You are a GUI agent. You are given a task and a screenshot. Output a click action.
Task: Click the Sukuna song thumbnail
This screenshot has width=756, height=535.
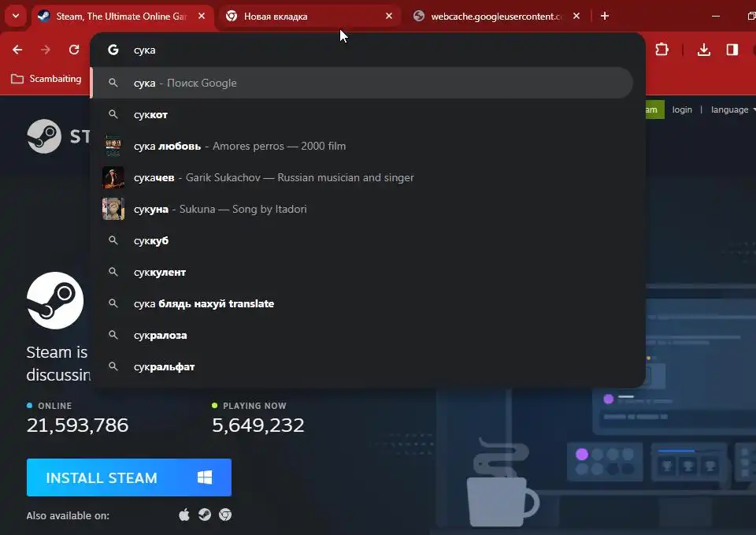[113, 209]
